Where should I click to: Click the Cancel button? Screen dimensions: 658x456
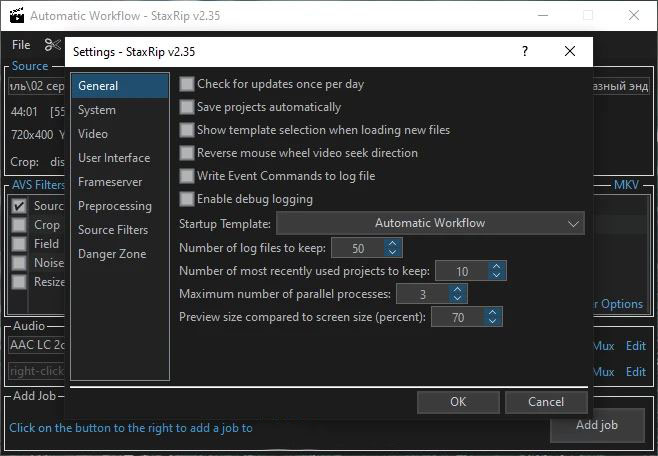click(x=546, y=402)
